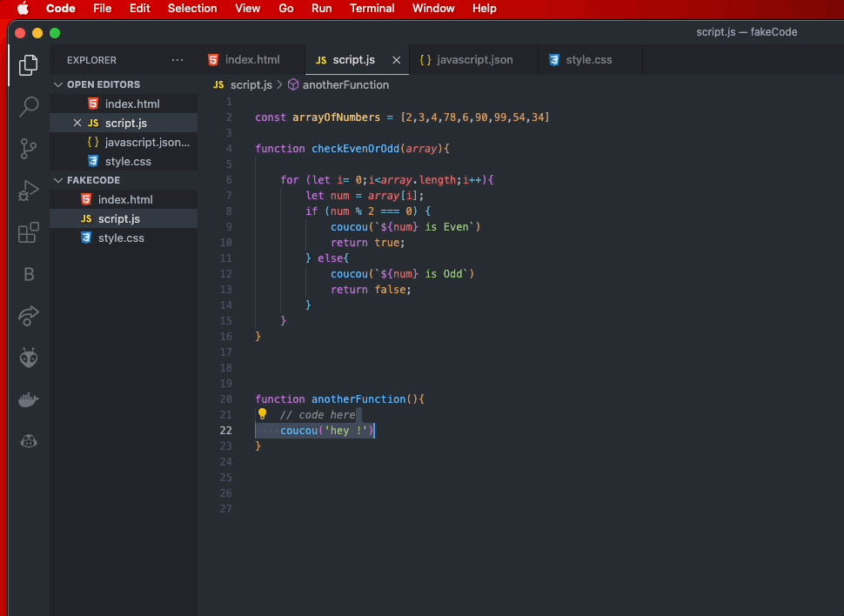Open the Run and Debug view

(29, 191)
